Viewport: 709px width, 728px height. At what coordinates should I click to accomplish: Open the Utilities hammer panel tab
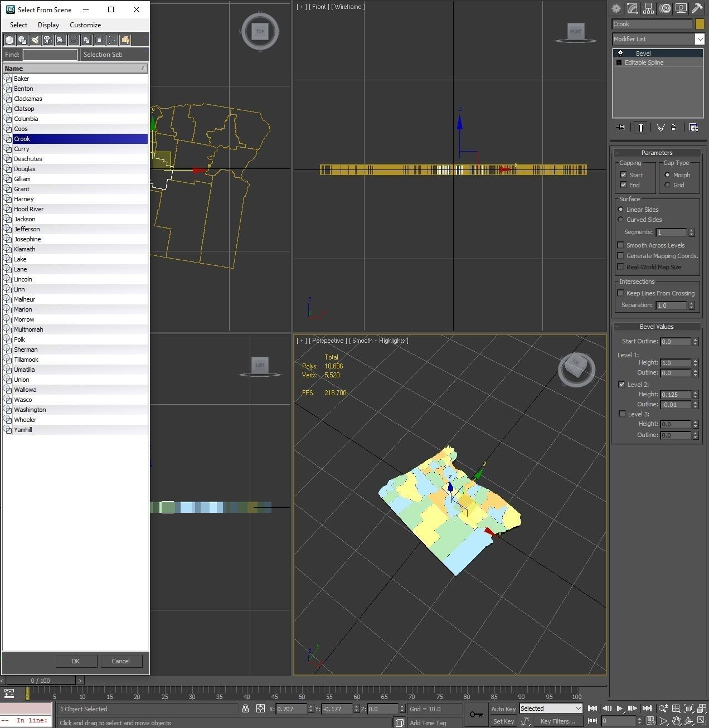tap(697, 8)
